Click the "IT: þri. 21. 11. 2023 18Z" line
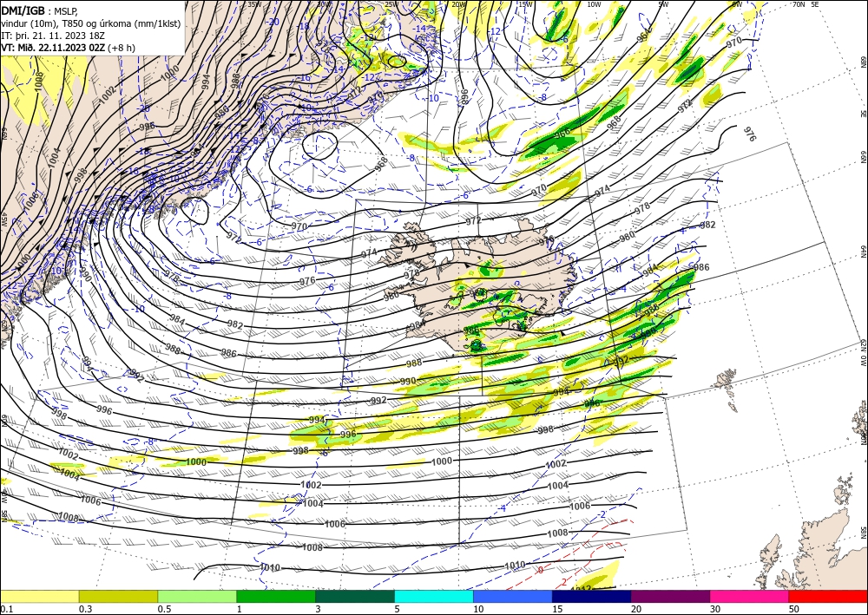The width and height of the screenshot is (868, 615). point(52,35)
